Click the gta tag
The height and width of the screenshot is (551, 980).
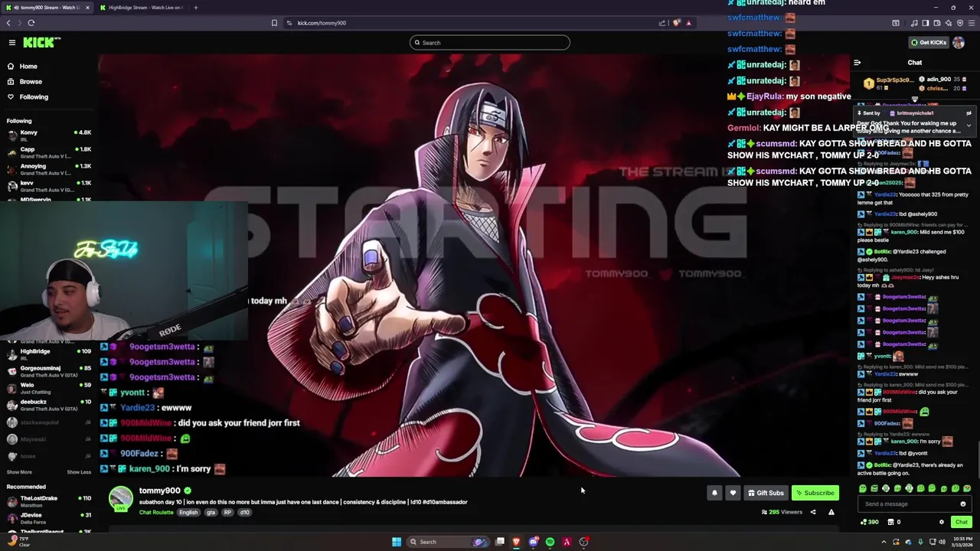[211, 512]
